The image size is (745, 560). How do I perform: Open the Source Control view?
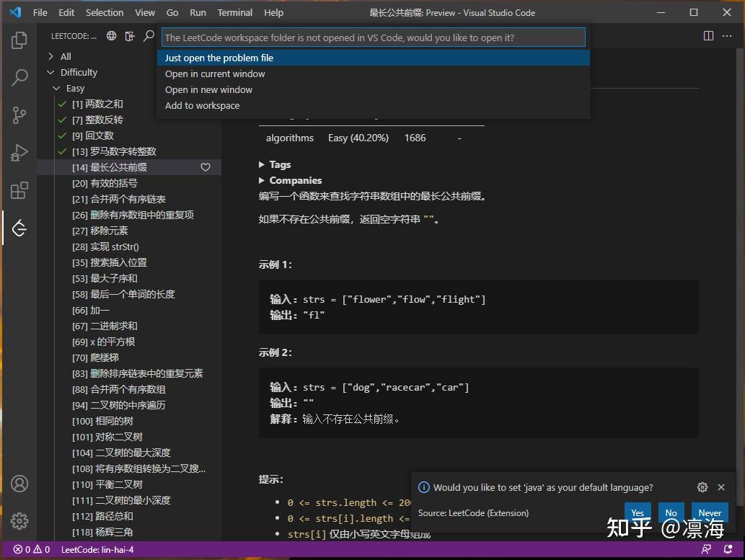pyautogui.click(x=19, y=115)
